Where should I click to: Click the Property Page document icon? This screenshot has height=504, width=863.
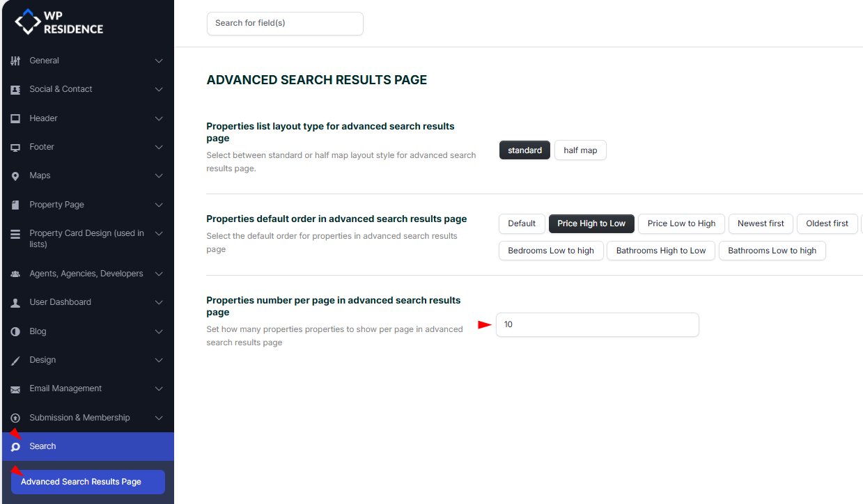[15, 205]
